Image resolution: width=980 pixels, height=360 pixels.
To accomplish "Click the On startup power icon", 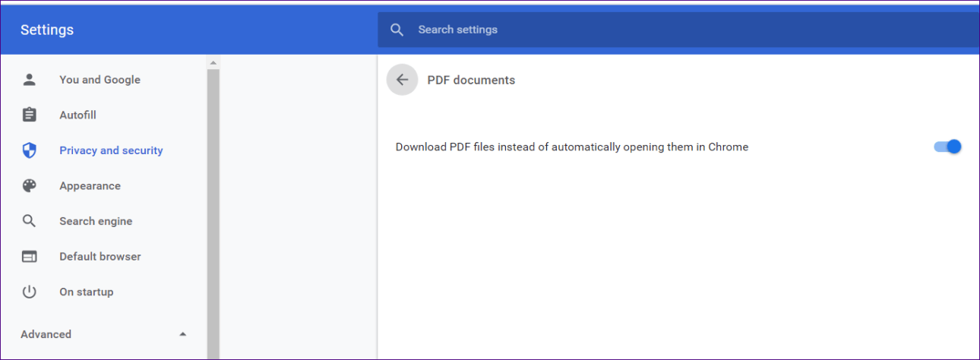I will [x=30, y=292].
